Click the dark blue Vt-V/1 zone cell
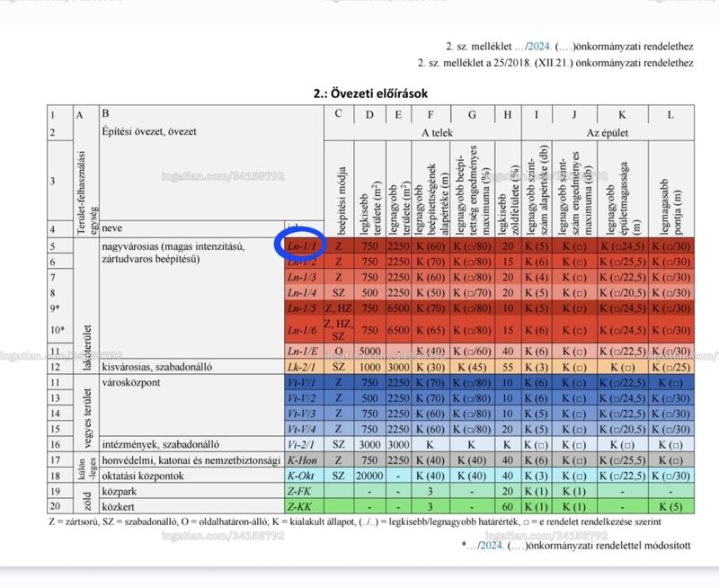The height and width of the screenshot is (588, 719). pyautogui.click(x=302, y=382)
